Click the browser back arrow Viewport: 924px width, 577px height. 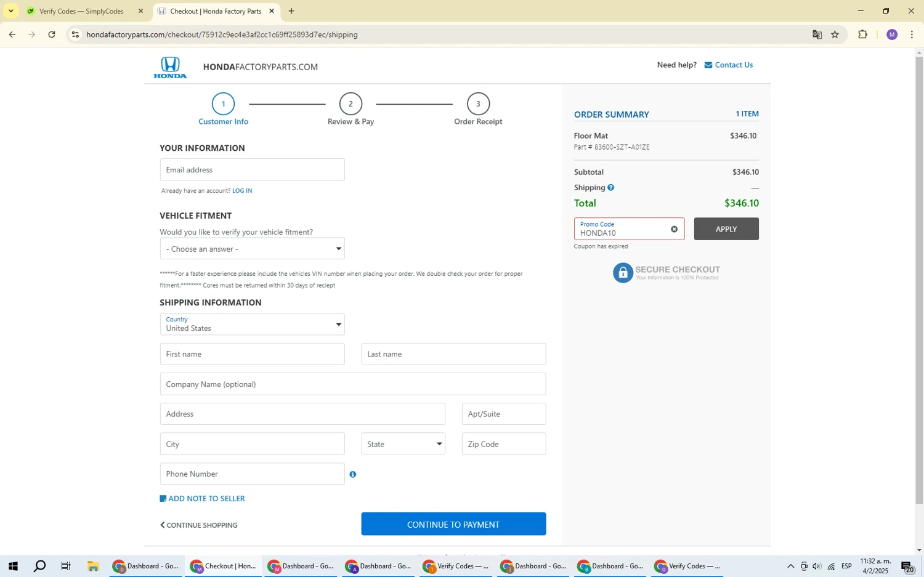(12, 34)
